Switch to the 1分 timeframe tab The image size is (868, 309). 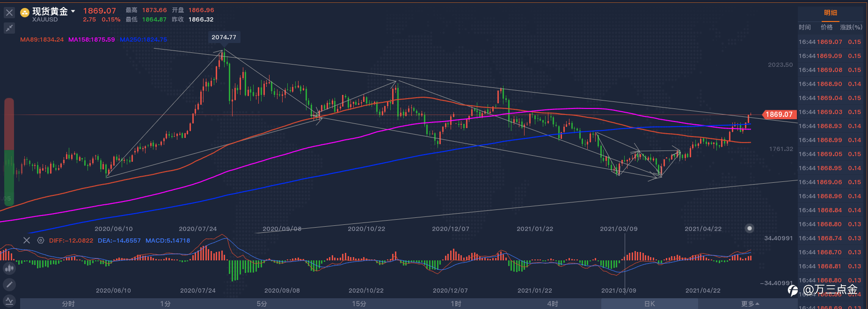click(165, 304)
